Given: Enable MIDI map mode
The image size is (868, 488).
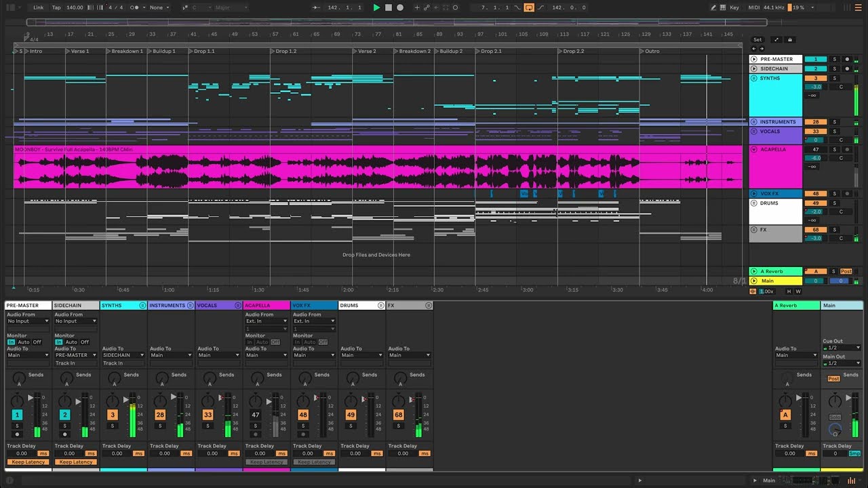Looking at the screenshot, I should [x=753, y=7].
